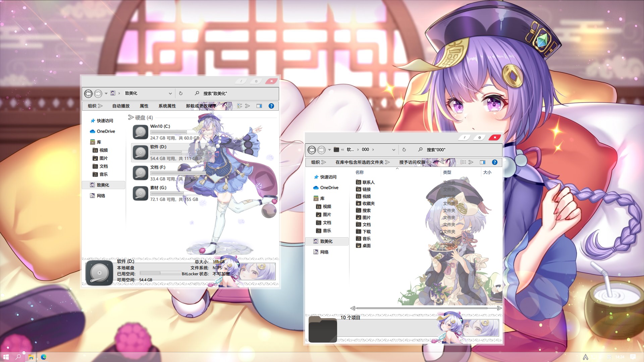Screen dimensions: 644x362
Task: Toggle preview pane in 致美化 window
Action: 259,106
